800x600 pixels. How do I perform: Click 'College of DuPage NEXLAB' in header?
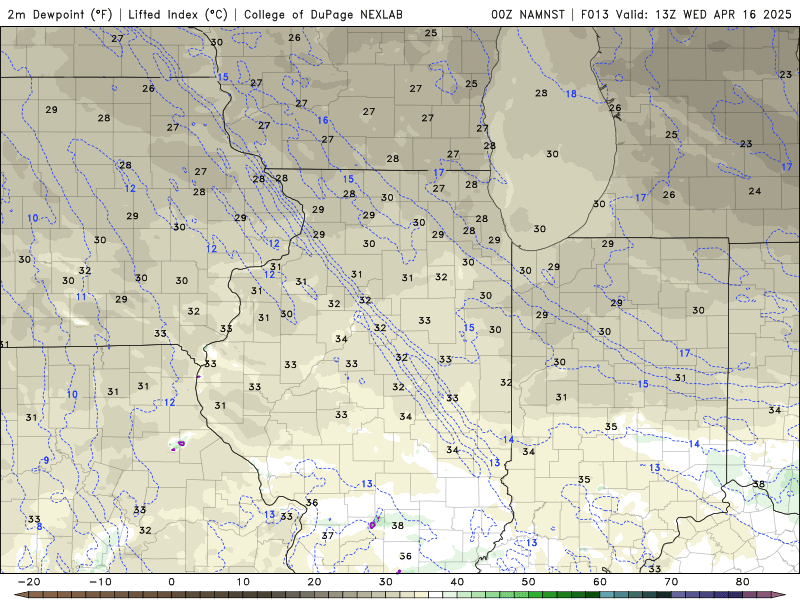(323, 15)
